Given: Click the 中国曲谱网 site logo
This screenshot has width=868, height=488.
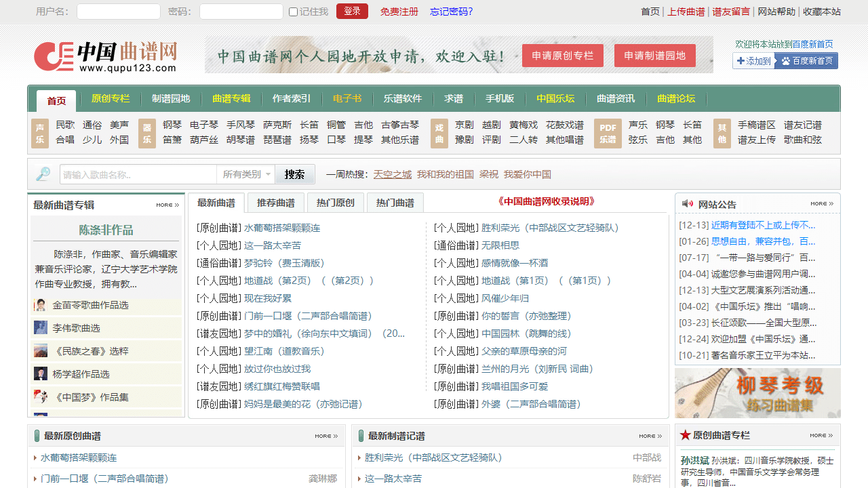Looking at the screenshot, I should pyautogui.click(x=105, y=56).
